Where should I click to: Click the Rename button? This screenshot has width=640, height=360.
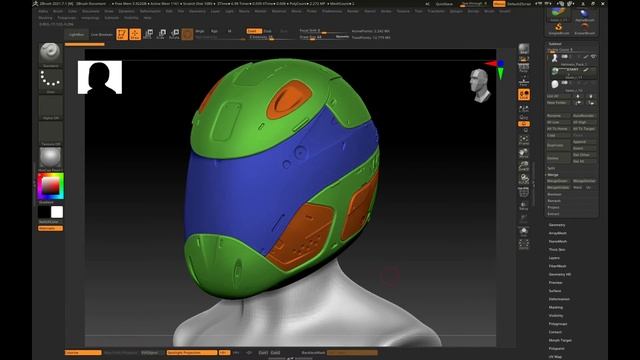click(x=558, y=116)
